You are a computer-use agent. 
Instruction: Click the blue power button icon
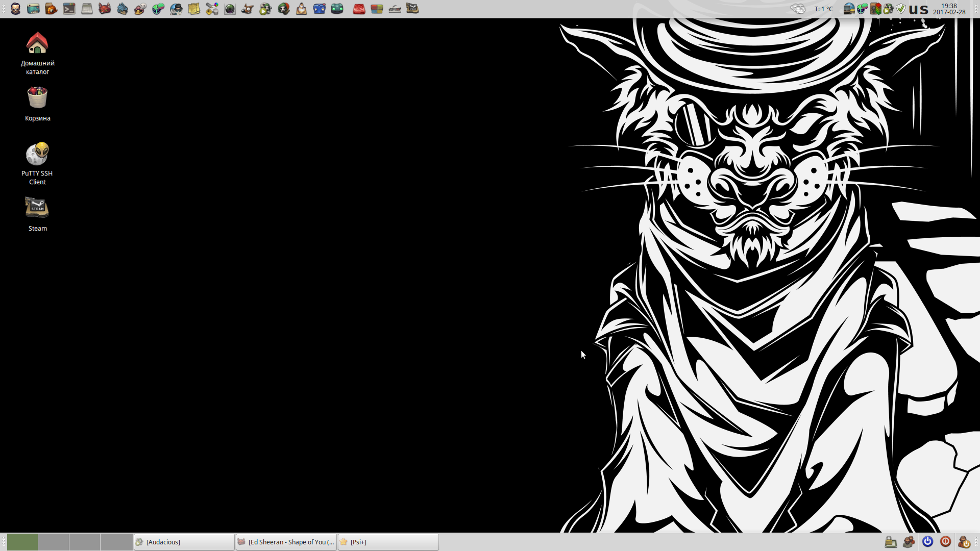pos(927,542)
